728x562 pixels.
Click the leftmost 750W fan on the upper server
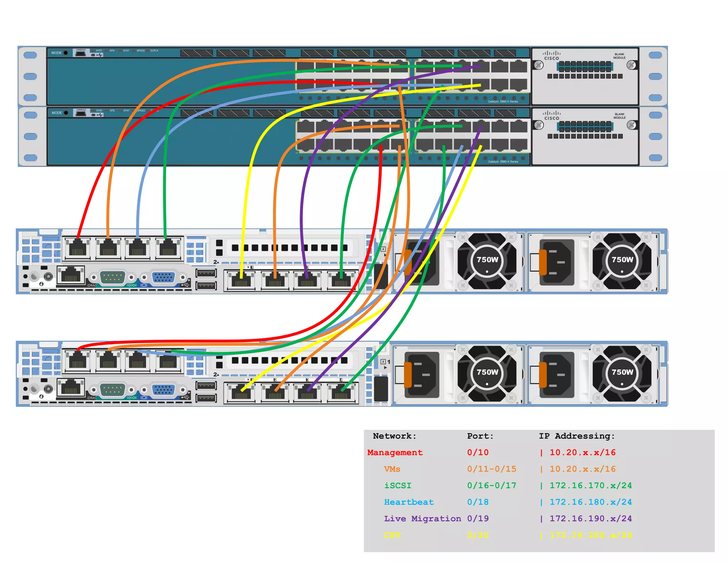pos(487,260)
